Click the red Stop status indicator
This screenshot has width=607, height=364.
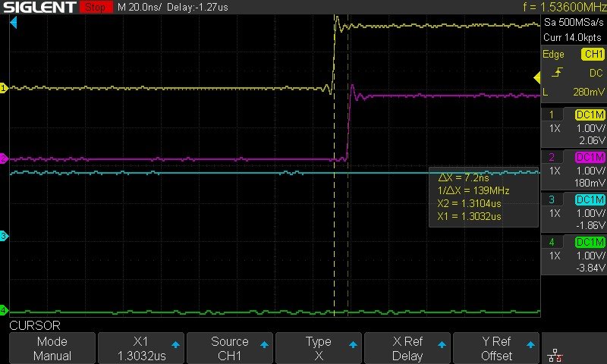click(x=96, y=7)
